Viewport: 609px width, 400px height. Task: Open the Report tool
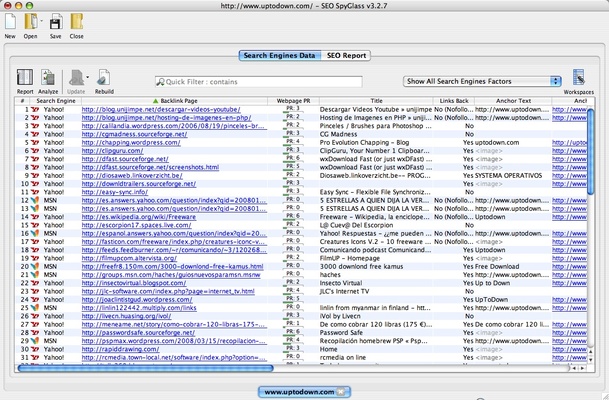(x=25, y=77)
